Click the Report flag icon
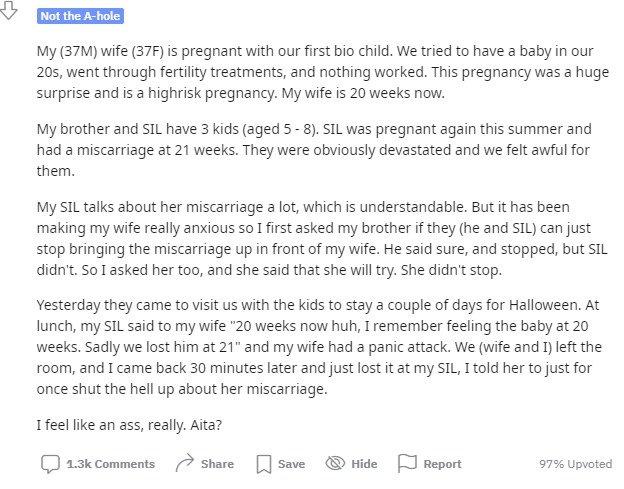The height and width of the screenshot is (489, 624). [407, 464]
